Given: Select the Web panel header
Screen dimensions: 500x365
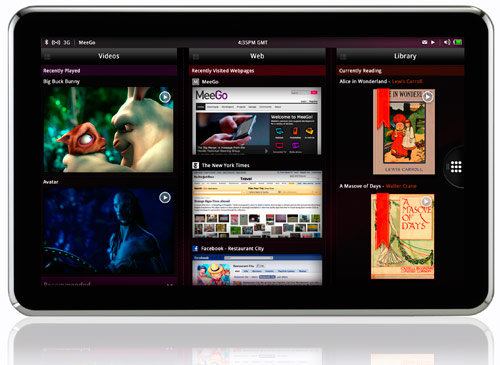Looking at the screenshot, I should click(x=257, y=56).
